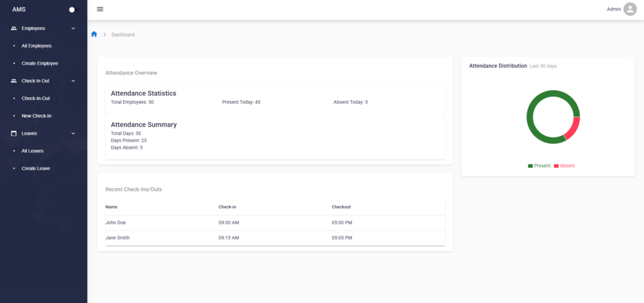This screenshot has height=303, width=644.
Task: Click the hamburger menu icon
Action: (100, 9)
